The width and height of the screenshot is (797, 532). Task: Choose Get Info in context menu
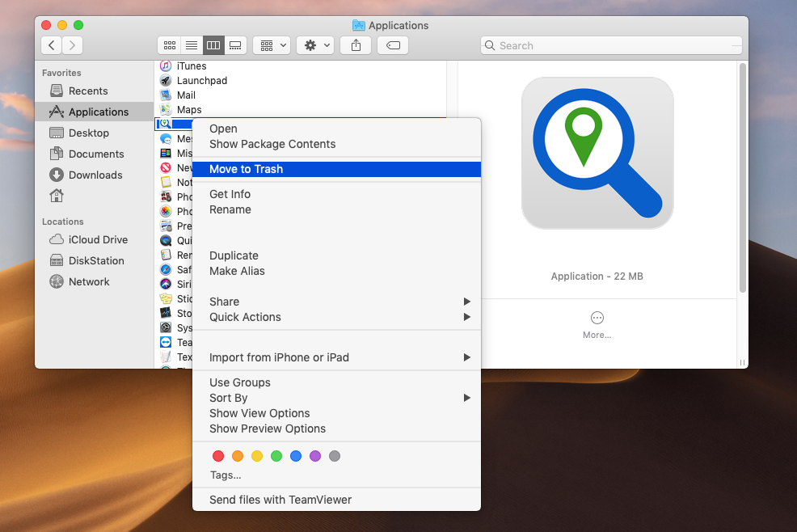click(230, 194)
